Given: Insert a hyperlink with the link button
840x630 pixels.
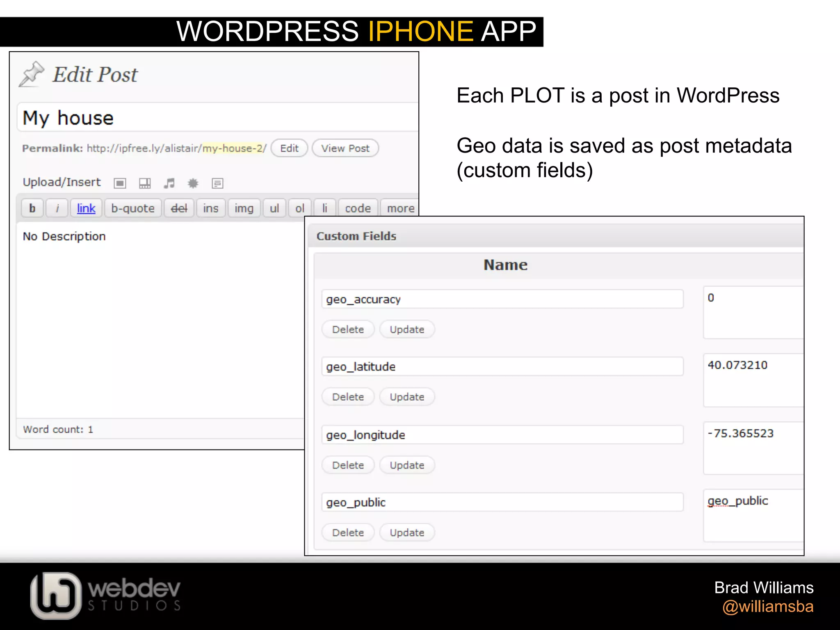Looking at the screenshot, I should (86, 208).
